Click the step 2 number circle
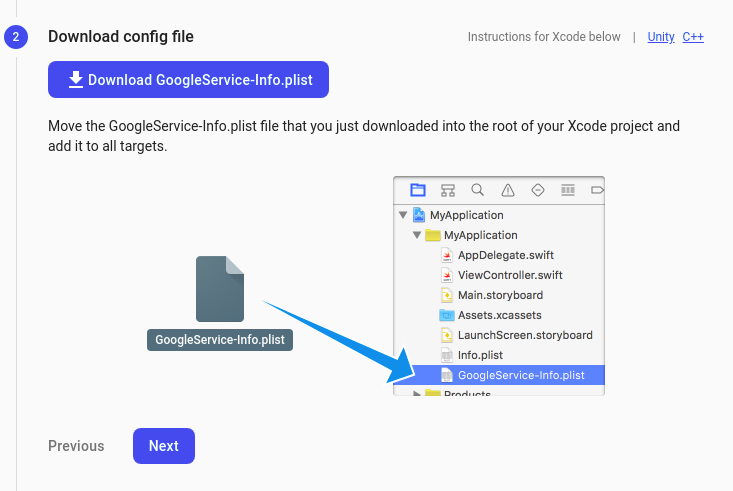 [16, 36]
